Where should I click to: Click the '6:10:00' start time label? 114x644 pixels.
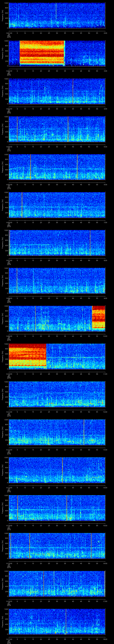coord(9,374)
